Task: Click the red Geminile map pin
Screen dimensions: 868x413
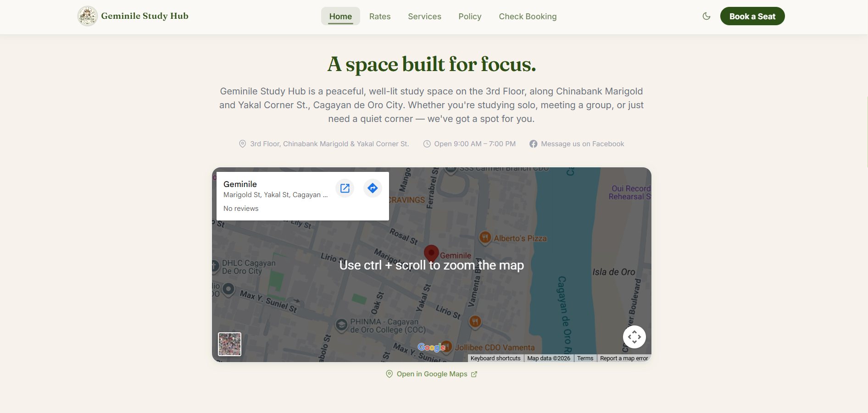Action: point(431,253)
